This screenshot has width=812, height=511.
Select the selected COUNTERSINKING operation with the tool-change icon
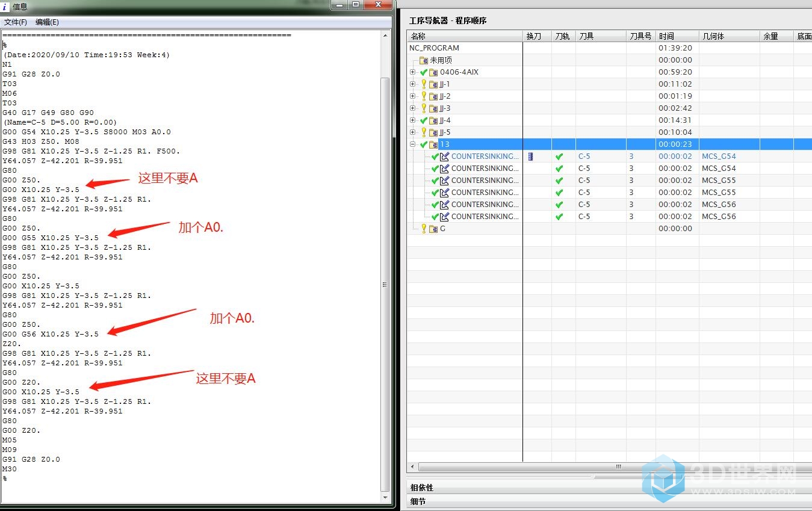(x=485, y=156)
